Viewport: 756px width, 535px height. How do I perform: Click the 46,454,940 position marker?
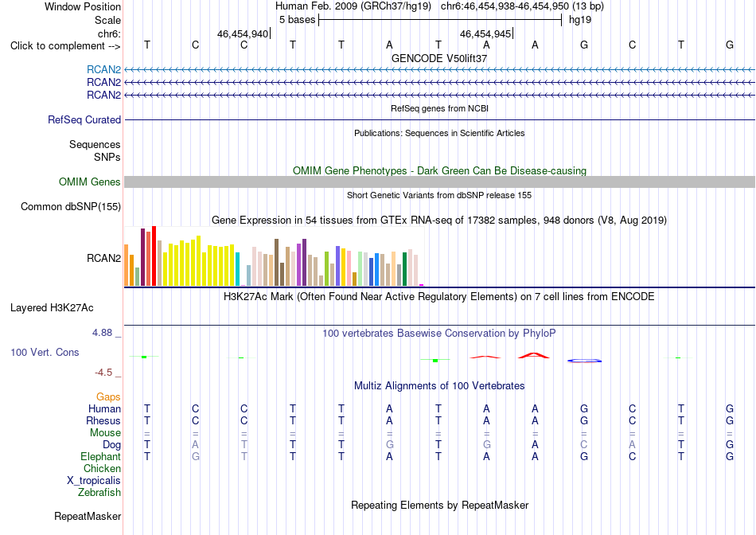click(243, 33)
